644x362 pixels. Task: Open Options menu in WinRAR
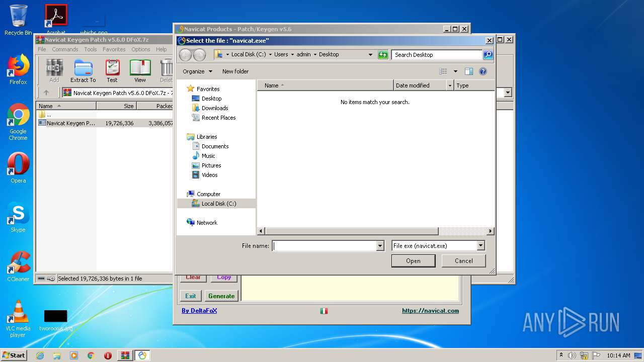[141, 49]
